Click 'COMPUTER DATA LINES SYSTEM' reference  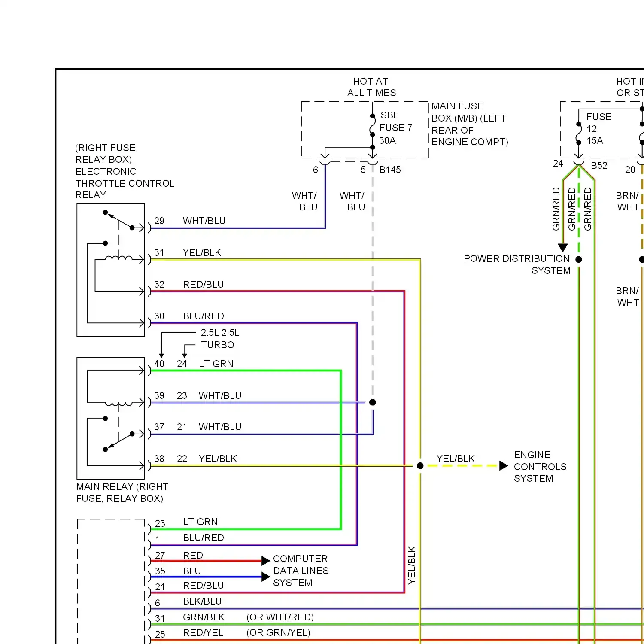coord(301,571)
